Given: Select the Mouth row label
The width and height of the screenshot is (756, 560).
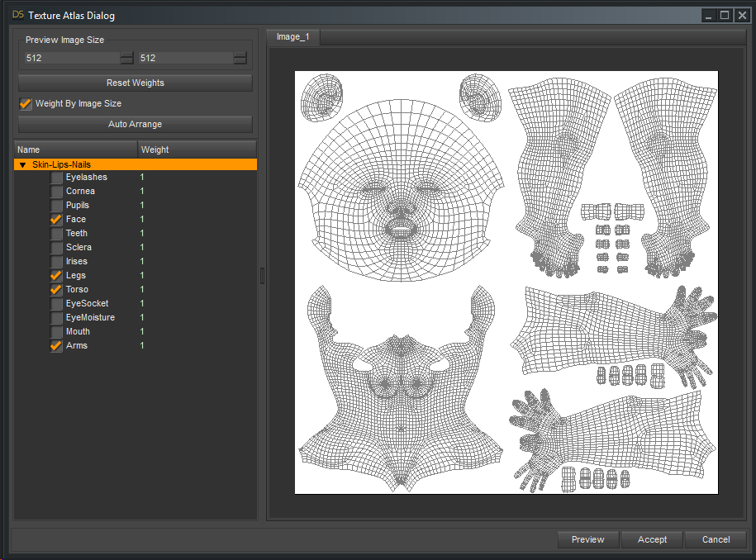Looking at the screenshot, I should tap(78, 331).
